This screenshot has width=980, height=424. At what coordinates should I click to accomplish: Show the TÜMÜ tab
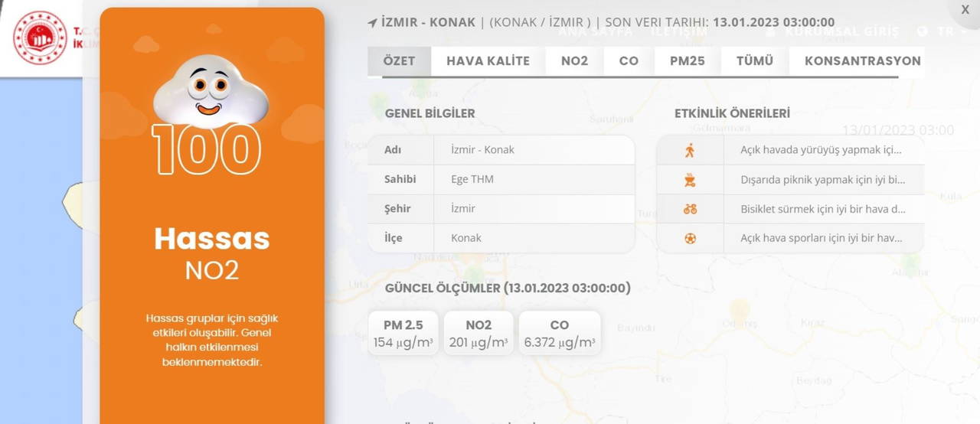pos(754,61)
